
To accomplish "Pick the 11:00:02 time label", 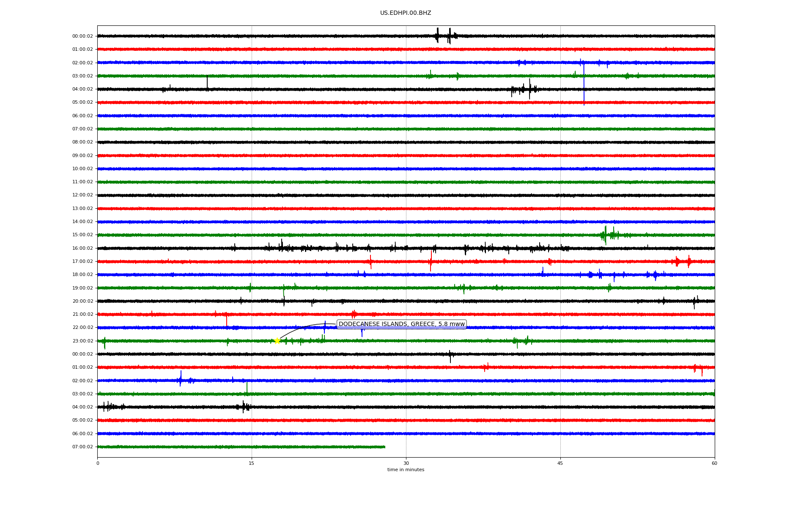I will (x=82, y=182).
